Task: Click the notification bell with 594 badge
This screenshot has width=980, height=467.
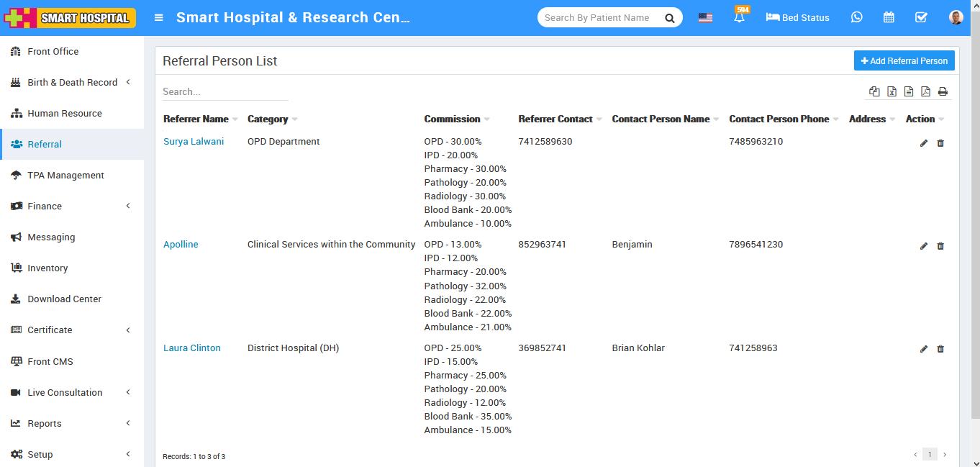Action: (x=740, y=17)
